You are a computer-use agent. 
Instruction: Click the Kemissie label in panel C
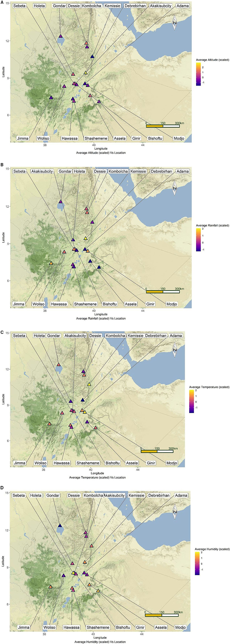[x=136, y=336]
